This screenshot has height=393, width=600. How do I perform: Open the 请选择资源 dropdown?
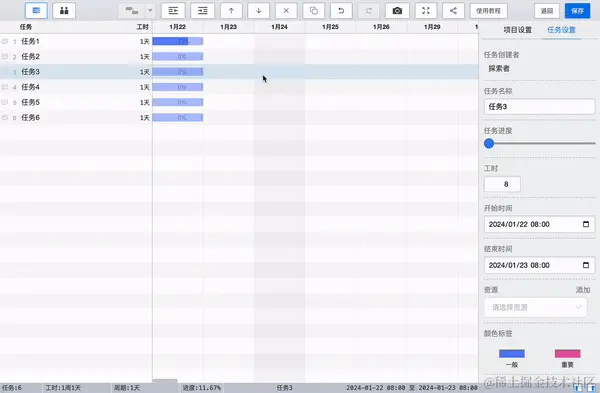click(536, 307)
